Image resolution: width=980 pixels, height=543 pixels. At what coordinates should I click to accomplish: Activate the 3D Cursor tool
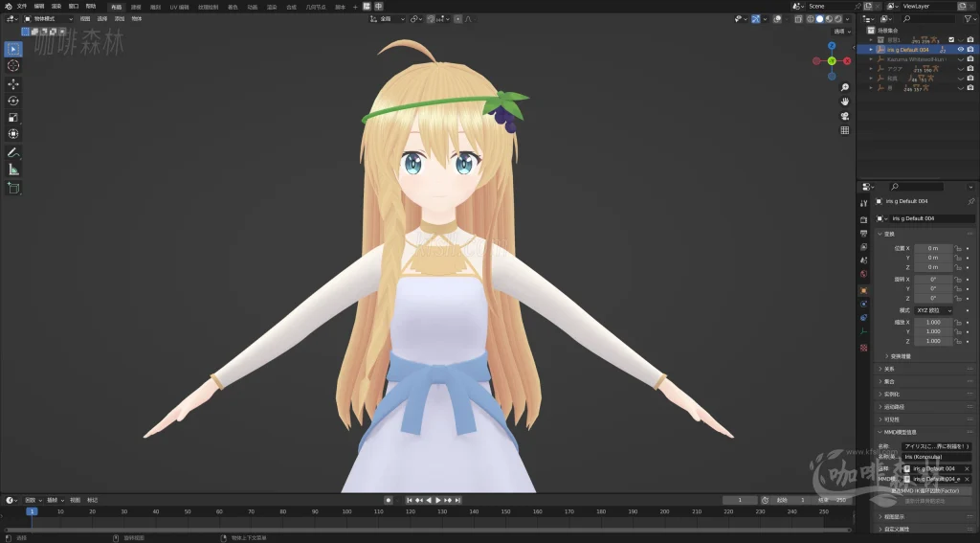[x=13, y=66]
